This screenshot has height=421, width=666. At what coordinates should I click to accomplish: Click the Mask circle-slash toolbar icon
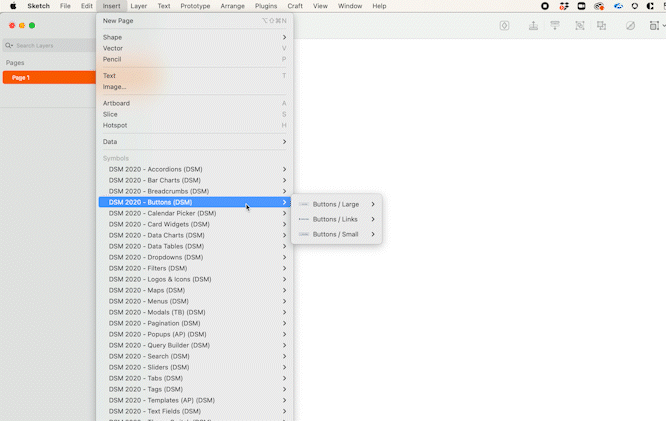630,25
